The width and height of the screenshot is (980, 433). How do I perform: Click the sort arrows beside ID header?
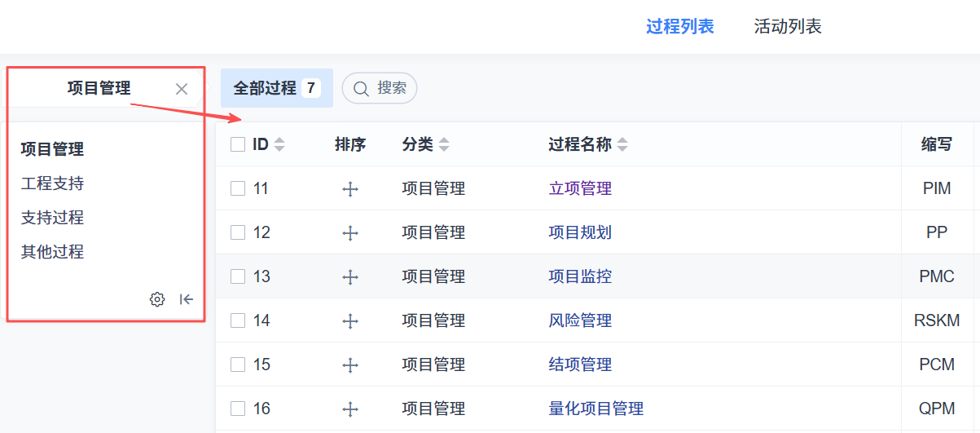pyautogui.click(x=279, y=145)
